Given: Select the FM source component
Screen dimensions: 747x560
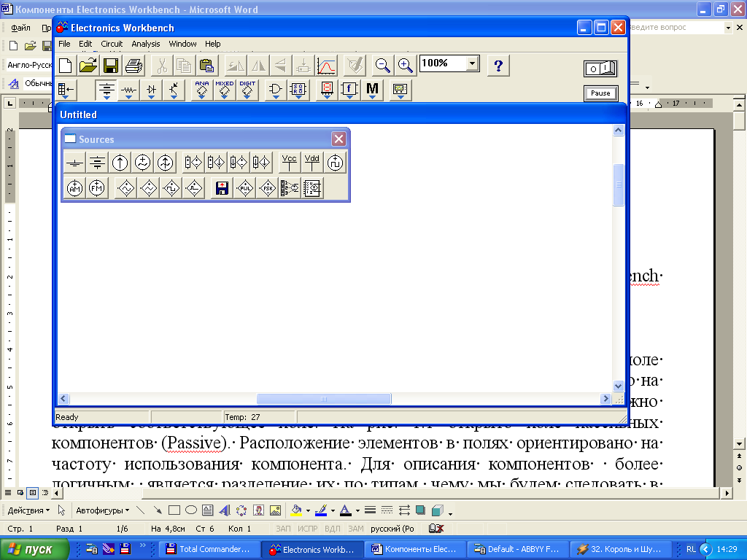Looking at the screenshot, I should coord(97,188).
